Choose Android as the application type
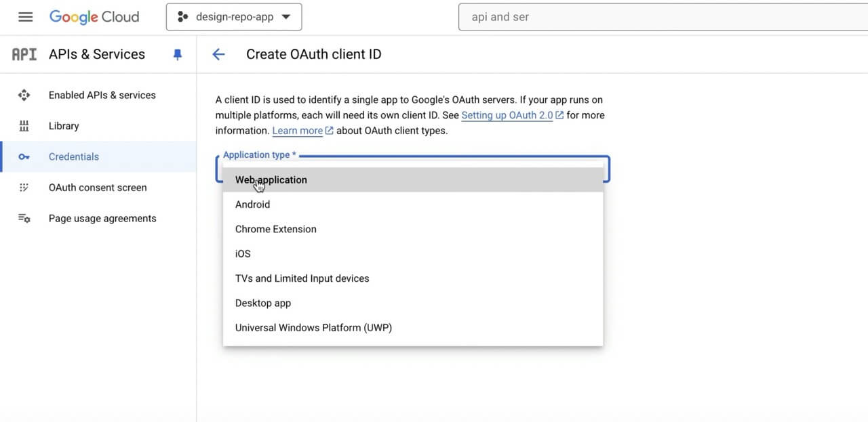This screenshot has width=868, height=422. click(x=252, y=204)
